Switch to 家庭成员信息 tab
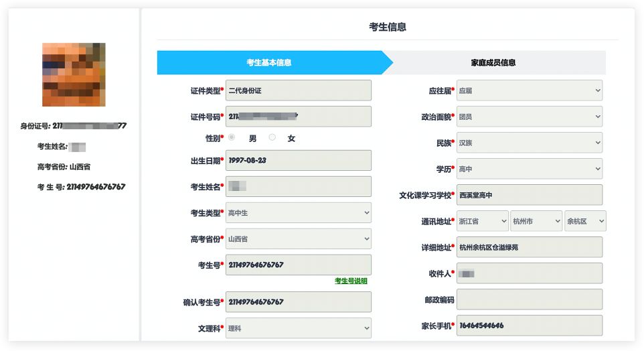 pos(493,62)
